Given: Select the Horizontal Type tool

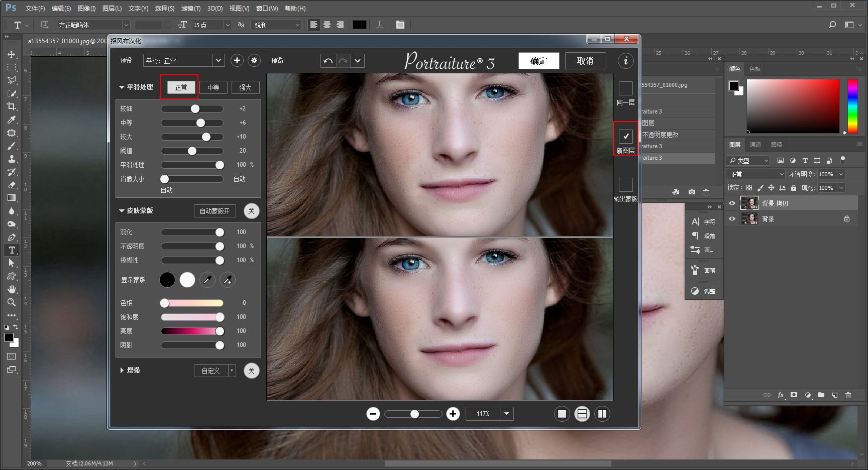Looking at the screenshot, I should click(12, 250).
